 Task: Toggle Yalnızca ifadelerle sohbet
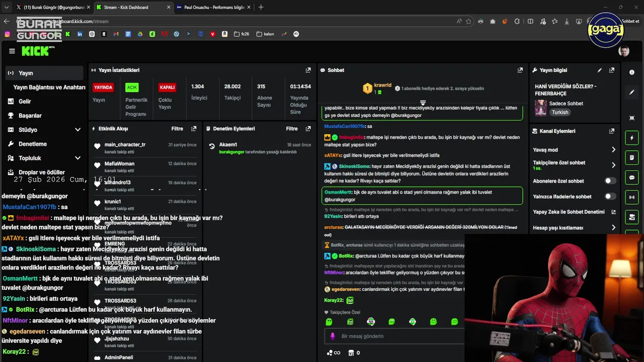click(x=610, y=197)
